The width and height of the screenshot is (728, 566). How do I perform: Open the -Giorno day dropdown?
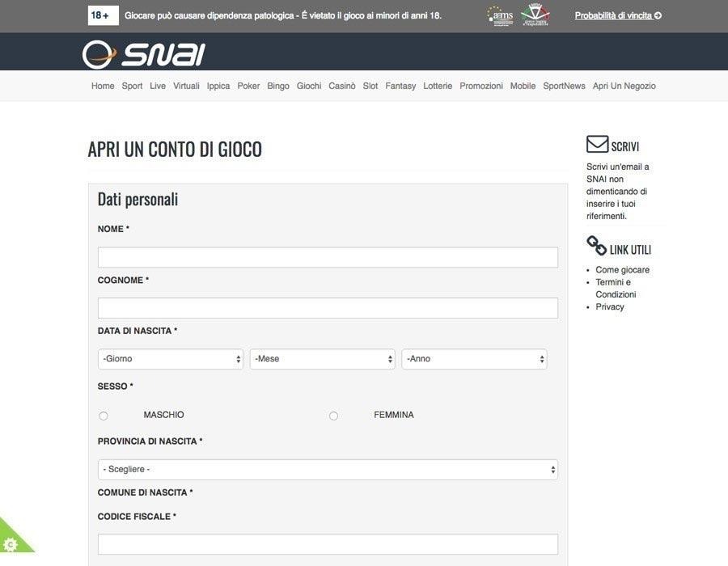point(170,357)
